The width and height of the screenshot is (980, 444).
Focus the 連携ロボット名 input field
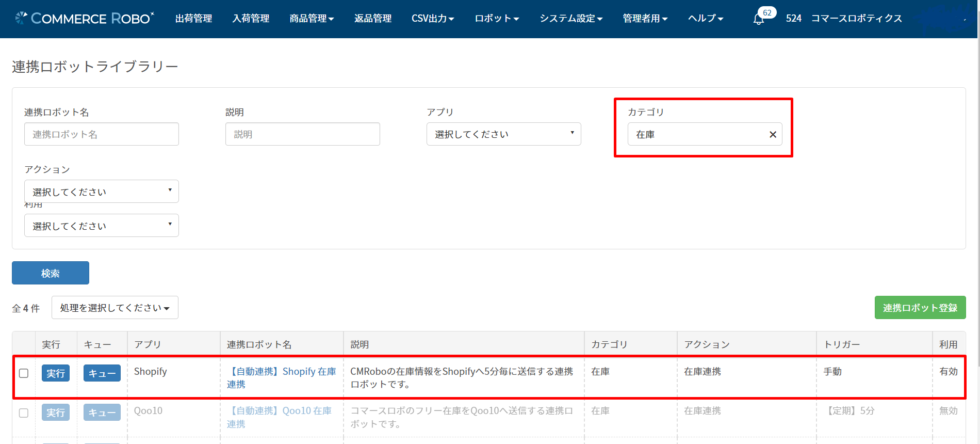pos(101,134)
